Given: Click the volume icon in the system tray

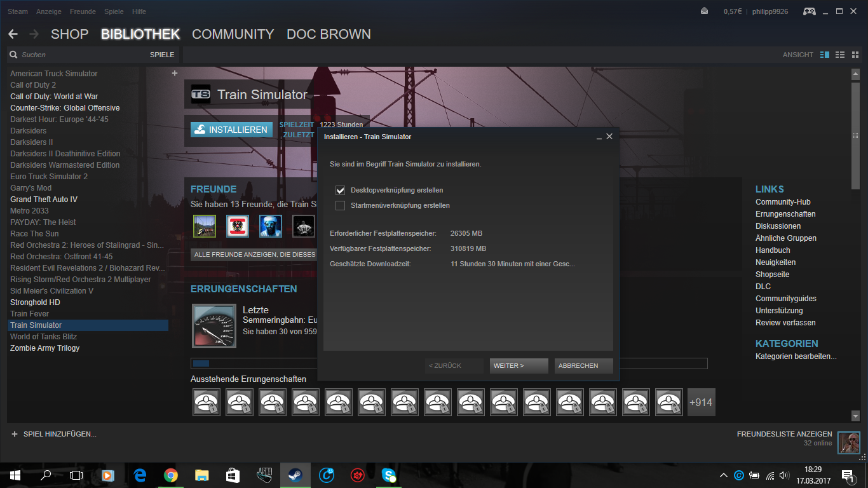Looking at the screenshot, I should tap(785, 475).
